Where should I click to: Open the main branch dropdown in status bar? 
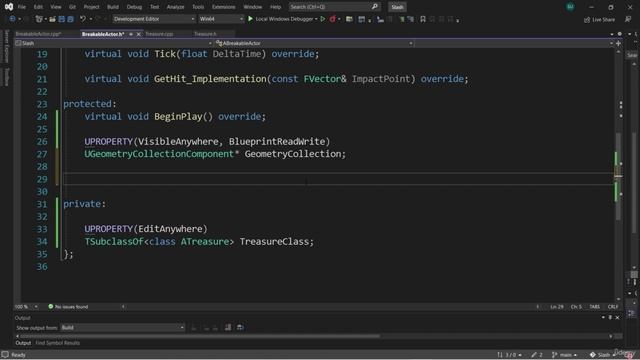pyautogui.click(x=564, y=355)
